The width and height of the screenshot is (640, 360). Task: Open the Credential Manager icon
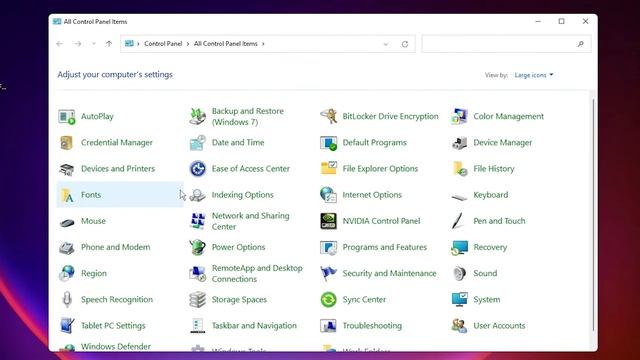[67, 143]
